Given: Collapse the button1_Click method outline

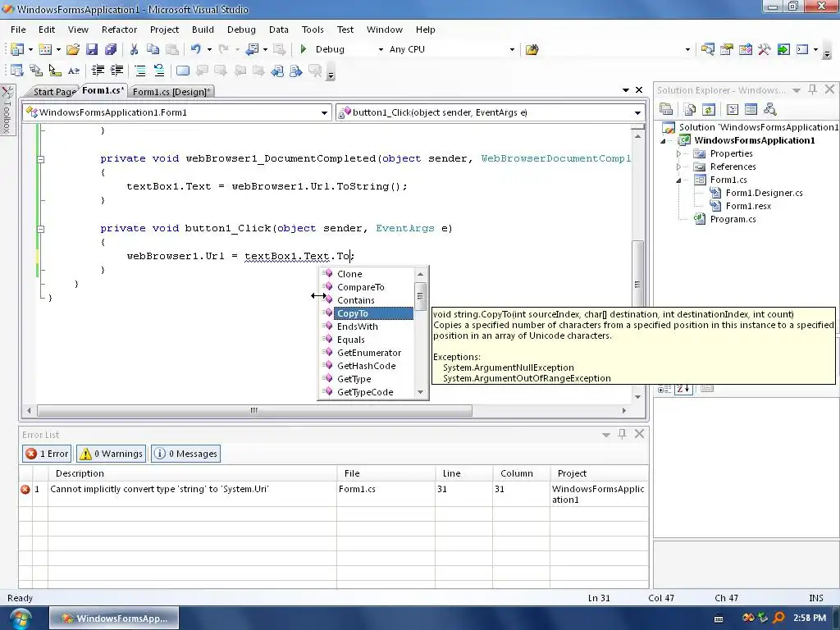Looking at the screenshot, I should (x=41, y=229).
